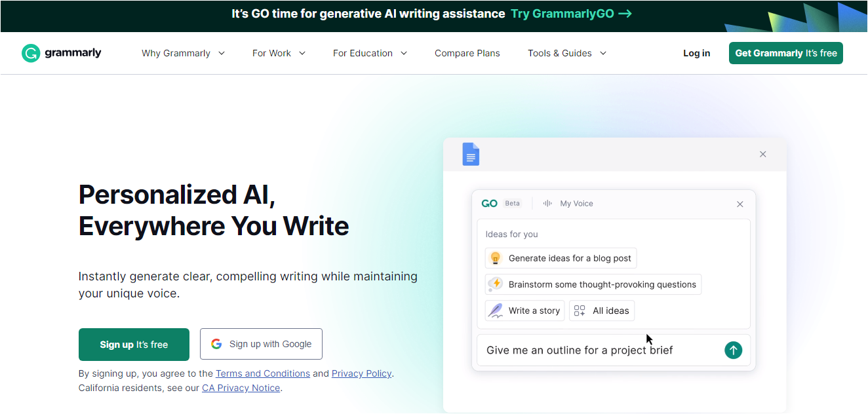Click Sign up with Google button
The height and width of the screenshot is (414, 868).
pyautogui.click(x=261, y=344)
